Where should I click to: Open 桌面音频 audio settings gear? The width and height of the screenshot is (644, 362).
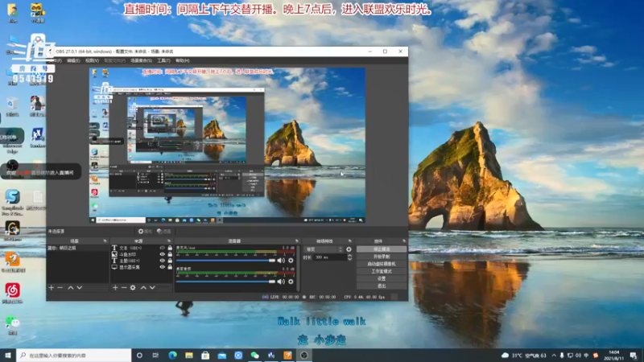point(291,282)
